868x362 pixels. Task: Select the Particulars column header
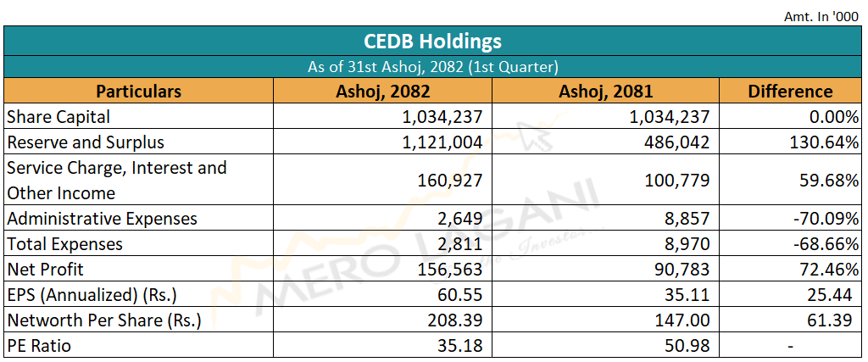pyautogui.click(x=138, y=92)
